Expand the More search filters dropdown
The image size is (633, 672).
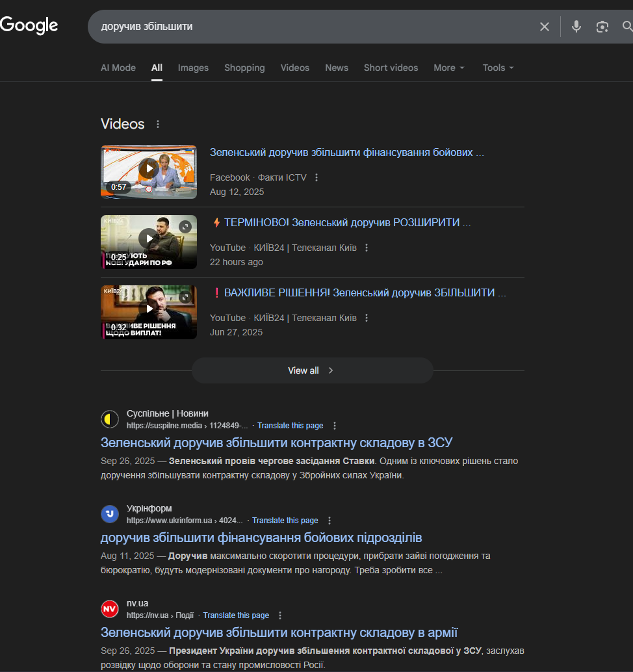tap(448, 68)
